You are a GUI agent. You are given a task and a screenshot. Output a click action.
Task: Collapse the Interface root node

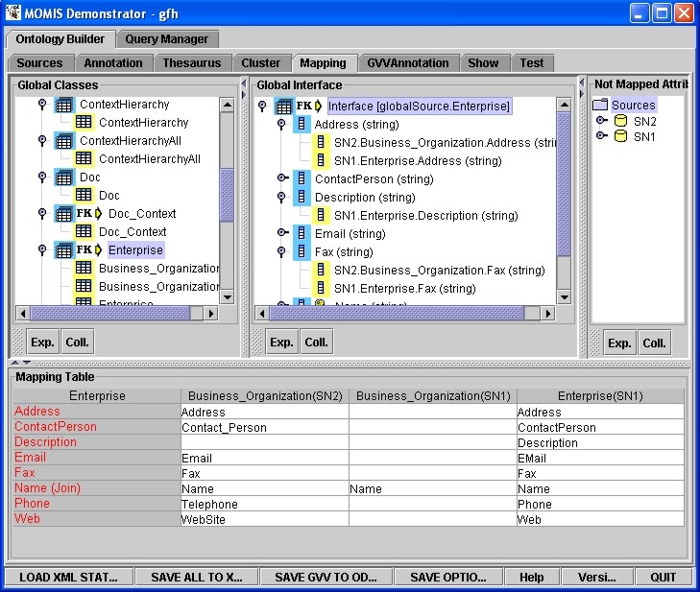click(x=262, y=106)
